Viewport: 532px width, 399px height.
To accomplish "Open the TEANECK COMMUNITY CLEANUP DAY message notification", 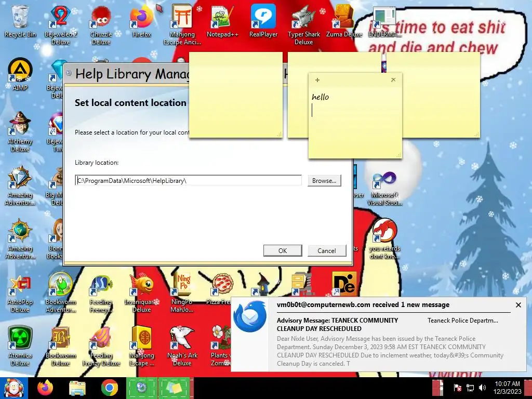I will (337, 324).
